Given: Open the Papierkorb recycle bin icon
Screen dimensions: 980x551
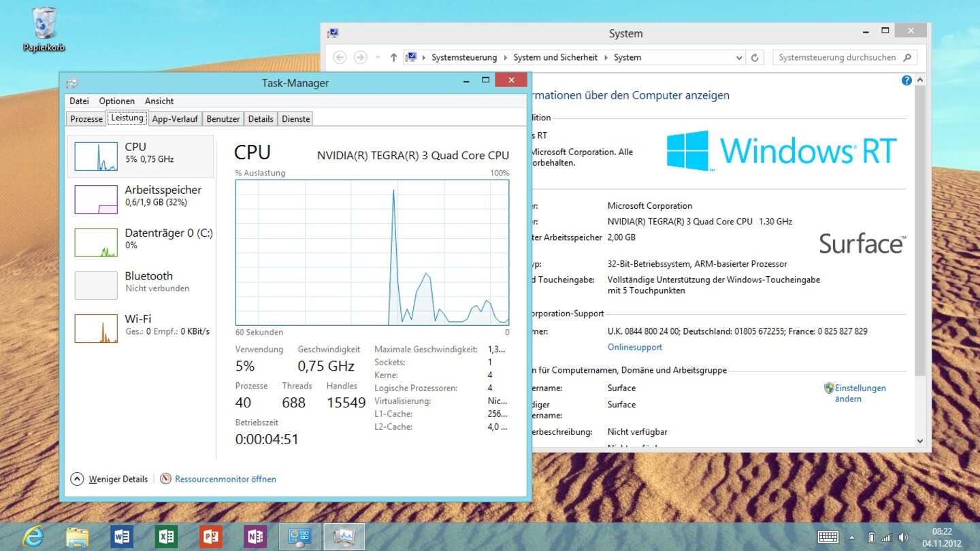Looking at the screenshot, I should point(44,29).
